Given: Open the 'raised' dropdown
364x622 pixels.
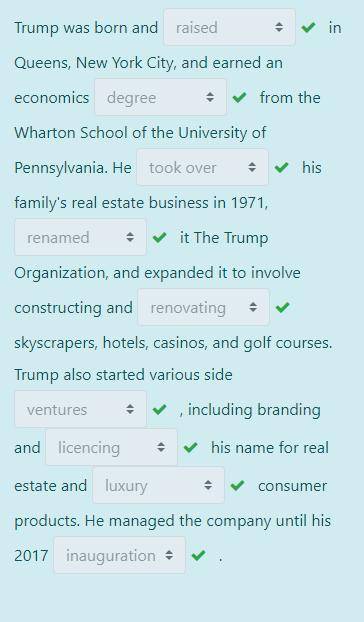Looking at the screenshot, I should pos(229,27).
